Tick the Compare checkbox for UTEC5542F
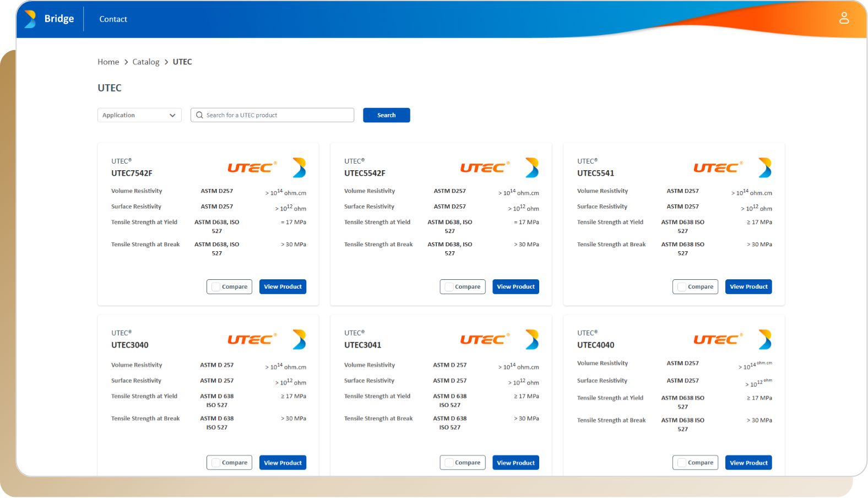 [449, 287]
